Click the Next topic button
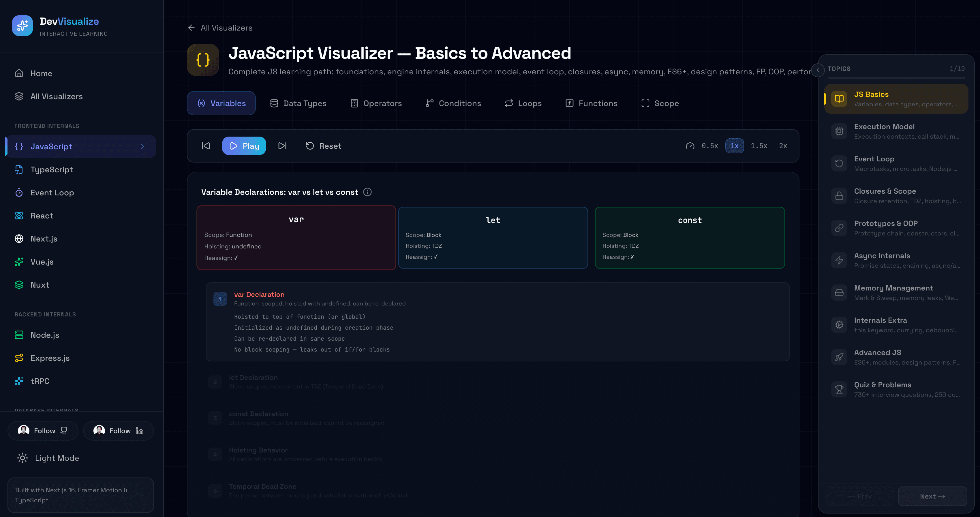The image size is (980, 517). 932,496
